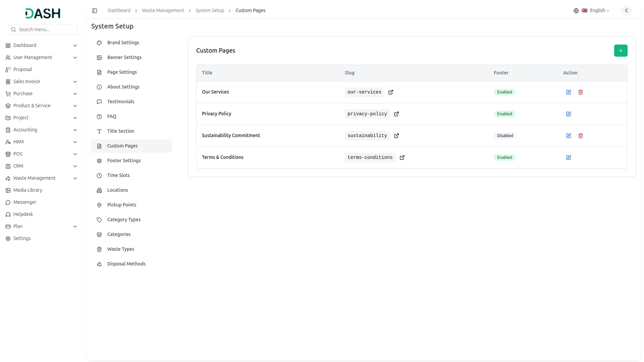Edit the Our Services page
644x362 pixels.
pos(569,92)
